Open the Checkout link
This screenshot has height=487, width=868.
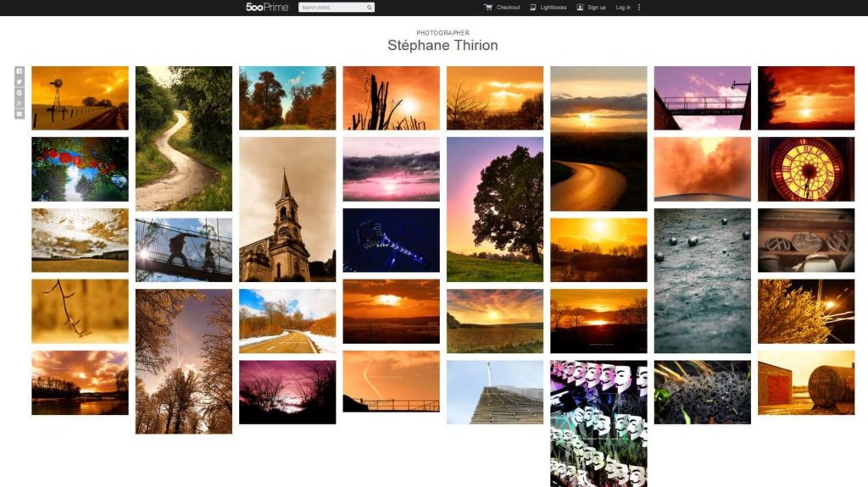tap(508, 7)
